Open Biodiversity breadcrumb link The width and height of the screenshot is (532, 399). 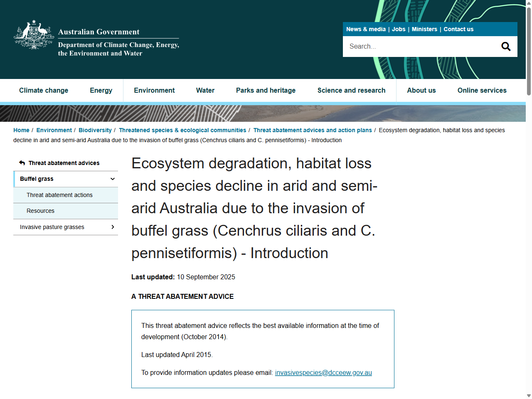pos(95,130)
